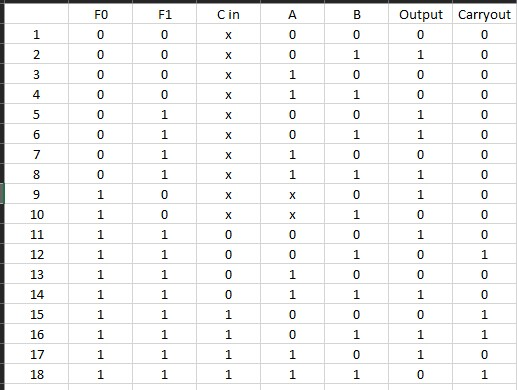Click the C in cell in row 15
The image size is (517, 390).
point(228,314)
